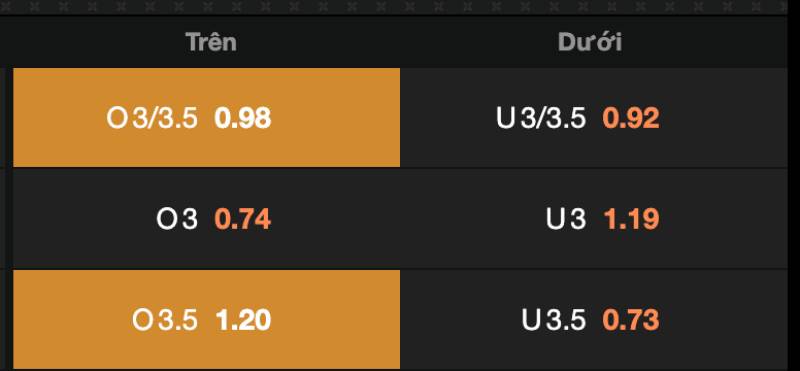Click the orange 0.74 odds number
This screenshot has width=800, height=371.
tap(243, 219)
